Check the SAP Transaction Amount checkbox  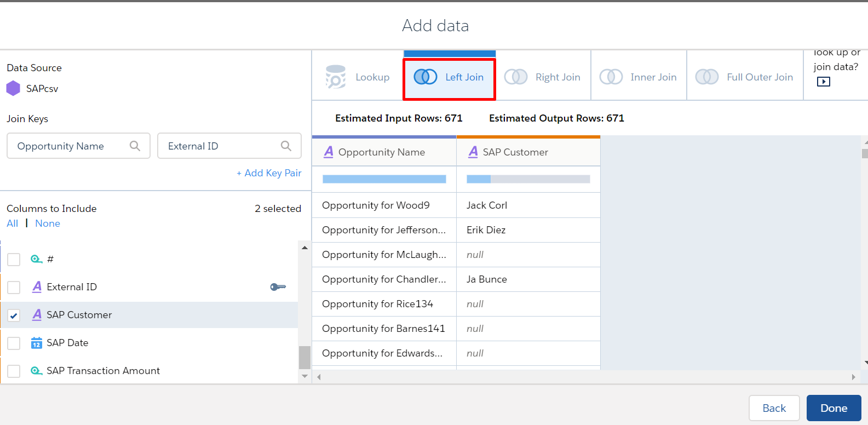point(14,371)
